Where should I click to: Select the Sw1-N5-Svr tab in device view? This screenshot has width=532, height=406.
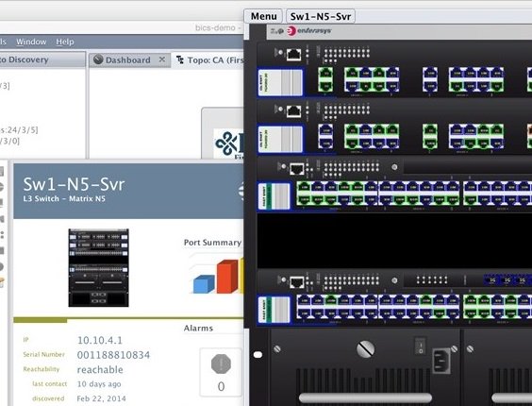coord(321,16)
